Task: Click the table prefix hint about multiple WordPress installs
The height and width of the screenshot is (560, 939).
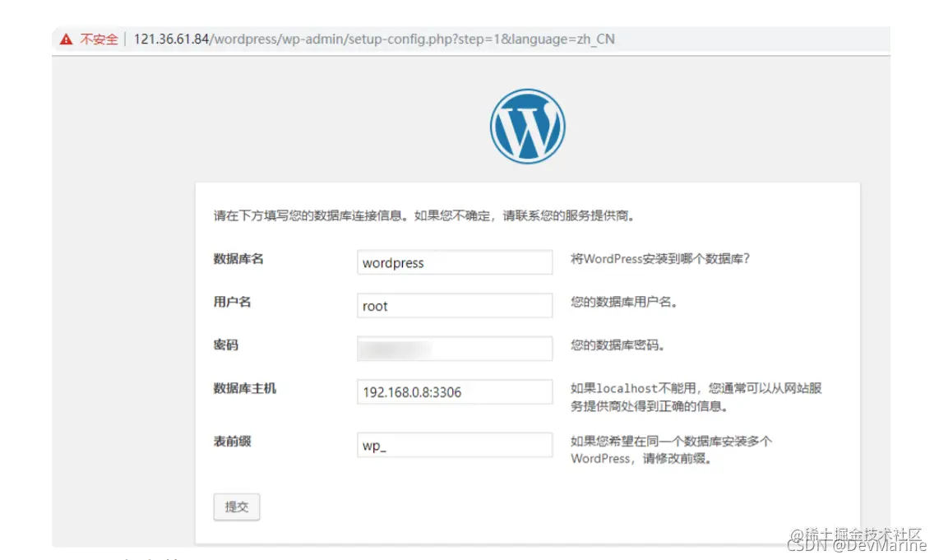Action: (671, 450)
